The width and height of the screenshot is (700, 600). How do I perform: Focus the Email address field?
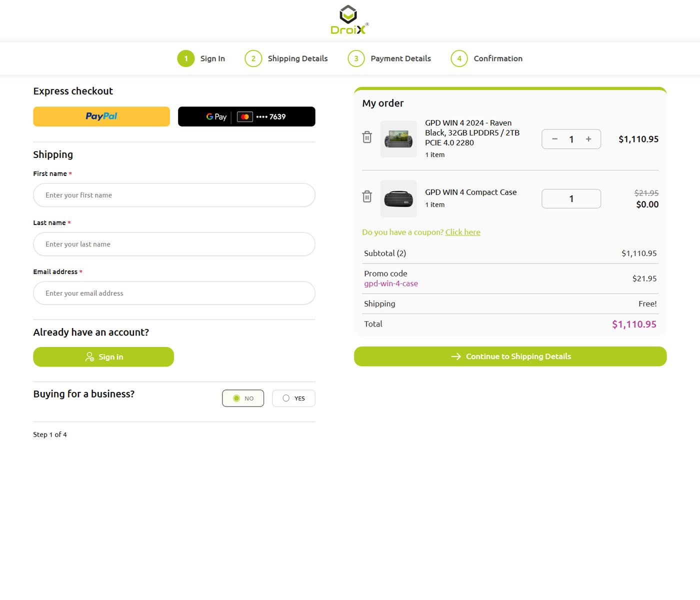pos(174,293)
